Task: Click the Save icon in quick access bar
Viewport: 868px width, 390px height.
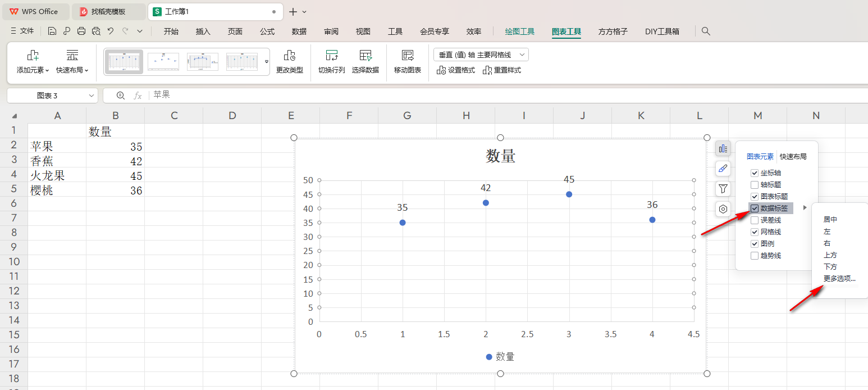Action: 52,31
